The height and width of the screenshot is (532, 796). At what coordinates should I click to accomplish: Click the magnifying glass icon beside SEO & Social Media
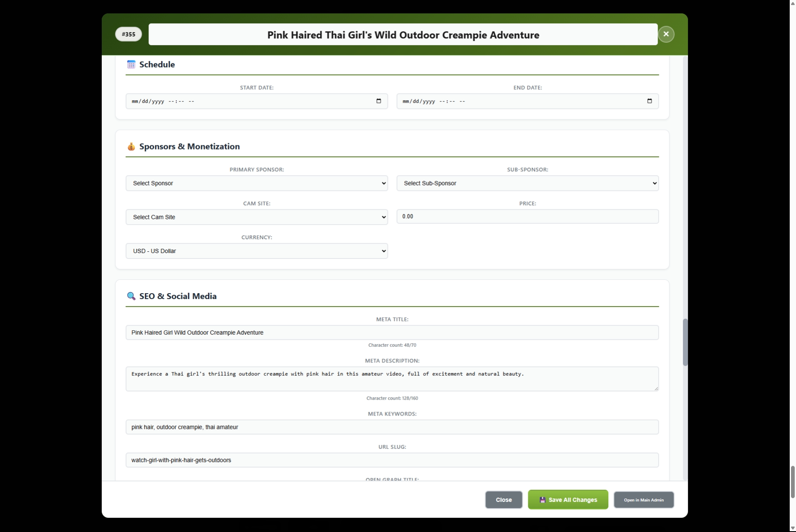tap(131, 296)
